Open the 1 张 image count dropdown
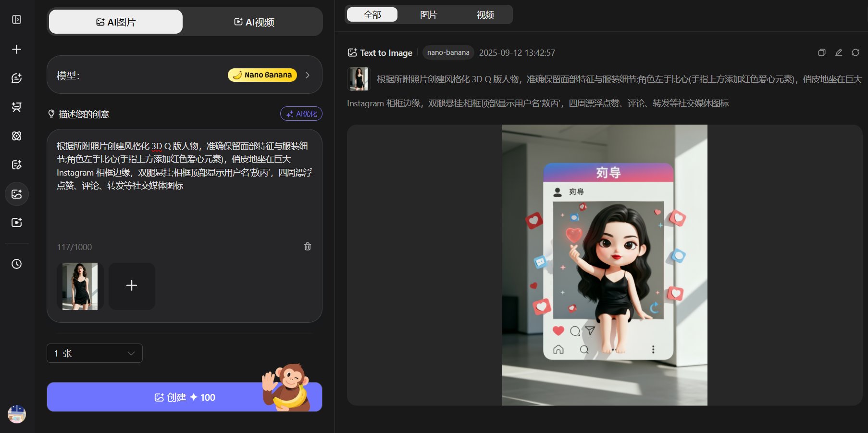 pos(95,353)
